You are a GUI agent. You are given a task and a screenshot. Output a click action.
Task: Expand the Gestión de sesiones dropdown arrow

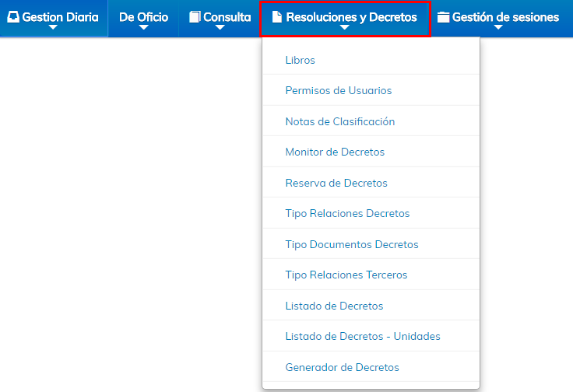(498, 27)
